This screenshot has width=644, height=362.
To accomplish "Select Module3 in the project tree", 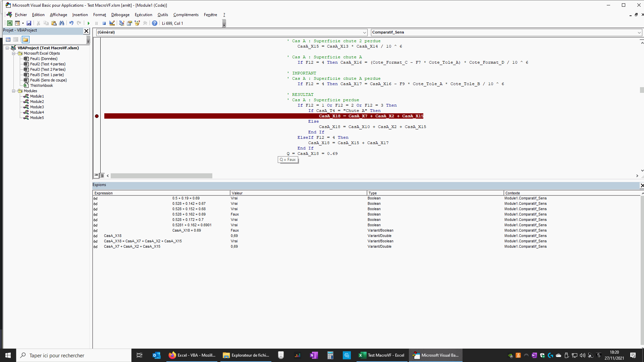I will pos(37,107).
